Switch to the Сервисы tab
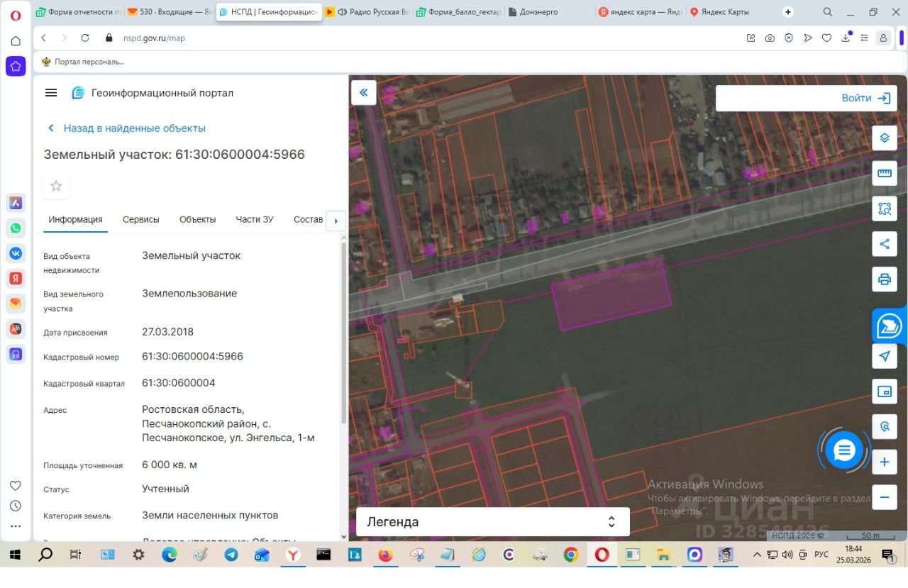 pyautogui.click(x=140, y=219)
